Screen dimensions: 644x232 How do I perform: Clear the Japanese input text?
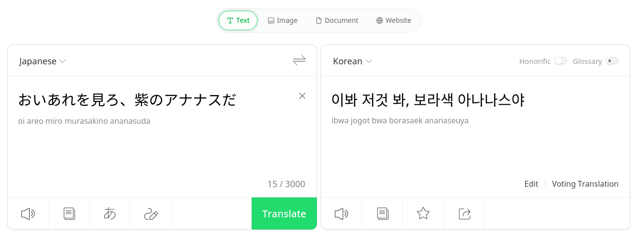pos(302,96)
